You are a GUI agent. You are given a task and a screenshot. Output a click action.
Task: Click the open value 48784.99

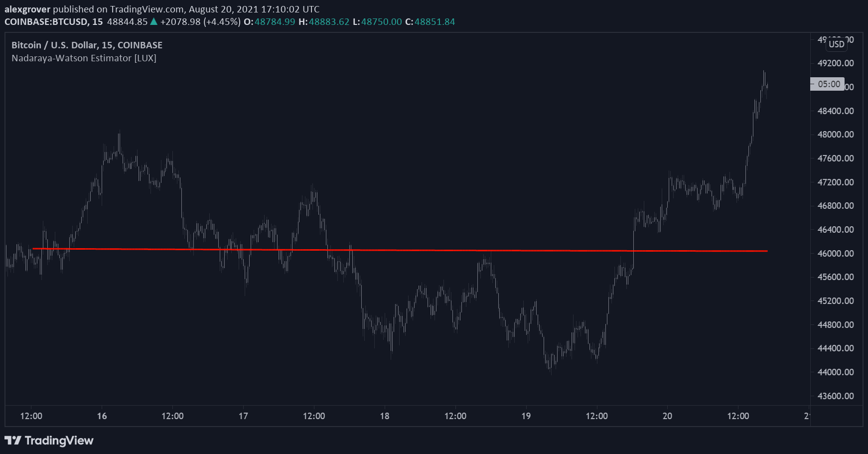(x=275, y=22)
